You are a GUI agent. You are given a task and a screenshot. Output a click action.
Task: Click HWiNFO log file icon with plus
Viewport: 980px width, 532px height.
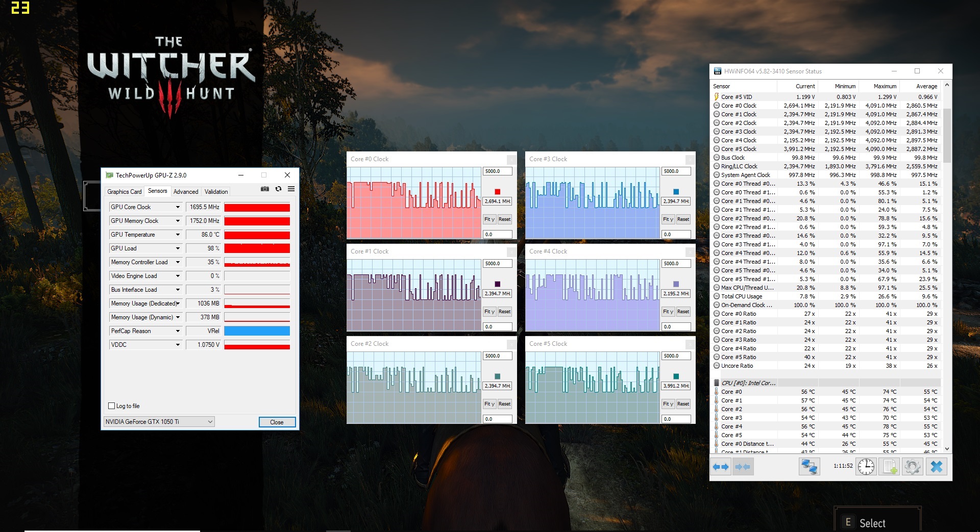point(890,467)
